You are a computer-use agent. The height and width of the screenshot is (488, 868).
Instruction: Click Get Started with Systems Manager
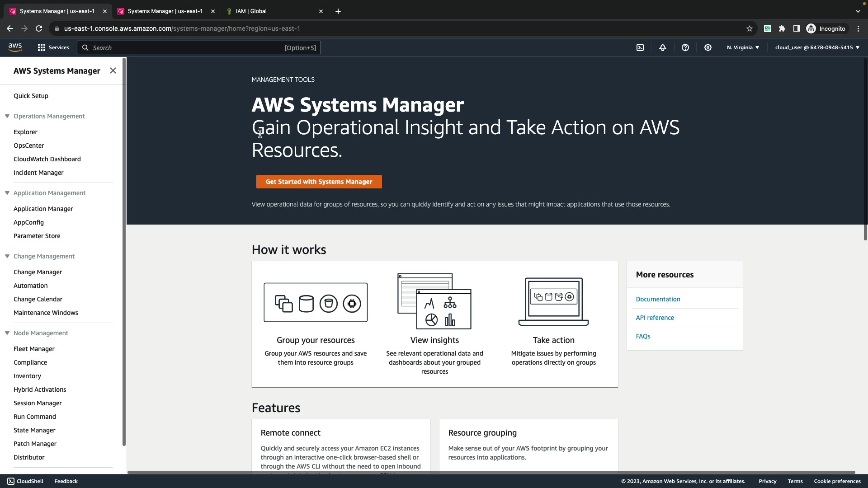click(x=319, y=182)
